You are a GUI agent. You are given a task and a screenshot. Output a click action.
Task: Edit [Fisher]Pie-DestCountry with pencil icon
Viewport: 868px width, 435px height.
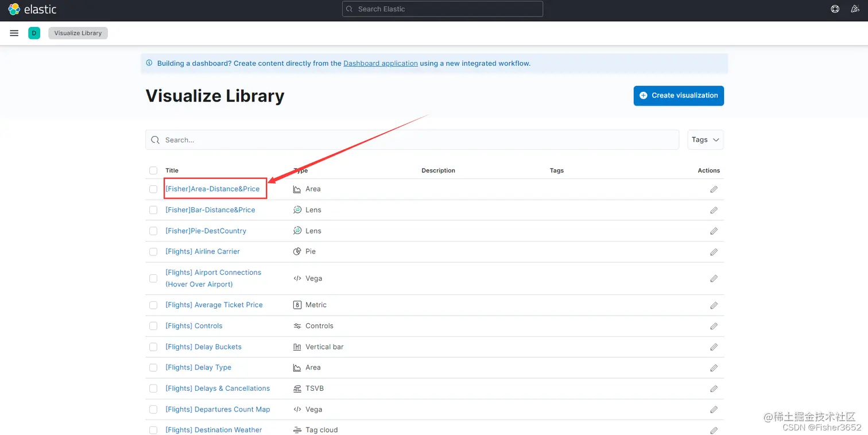[714, 231]
